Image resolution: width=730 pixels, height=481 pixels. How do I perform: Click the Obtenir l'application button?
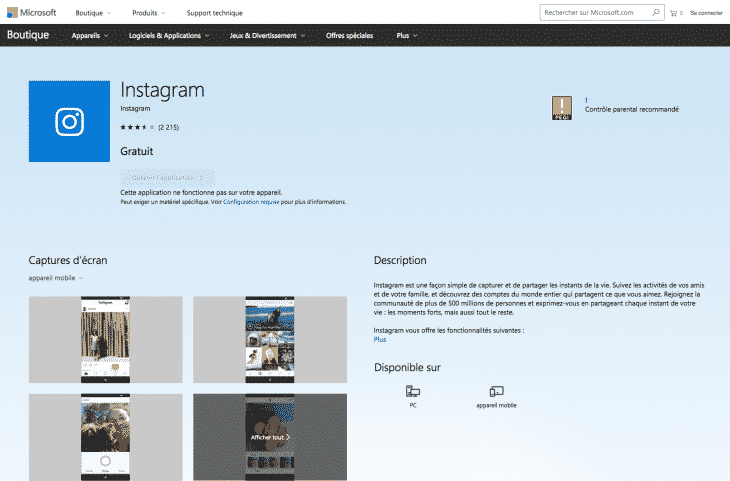point(167,177)
